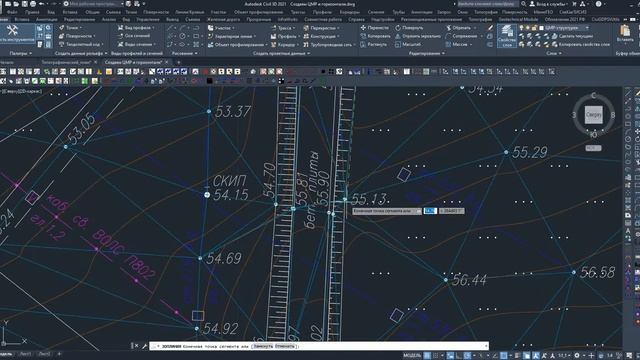Click the Вход в службы sign-in button

[549, 4]
